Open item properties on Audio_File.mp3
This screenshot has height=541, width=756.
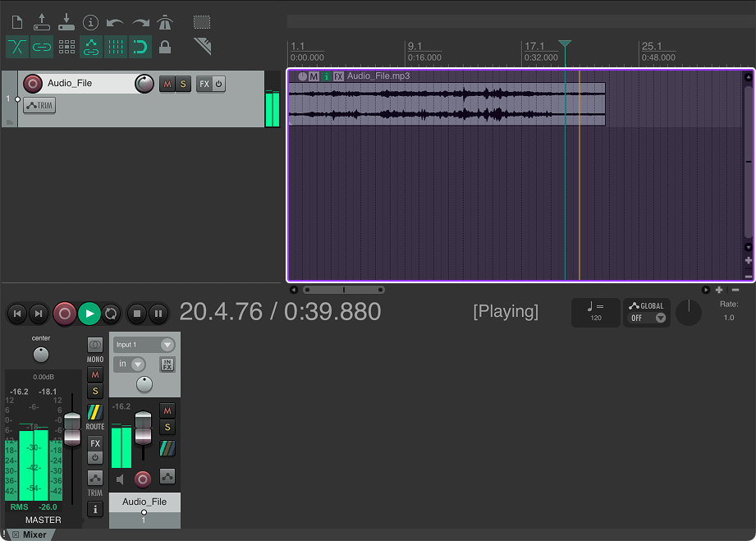pyautogui.click(x=327, y=76)
